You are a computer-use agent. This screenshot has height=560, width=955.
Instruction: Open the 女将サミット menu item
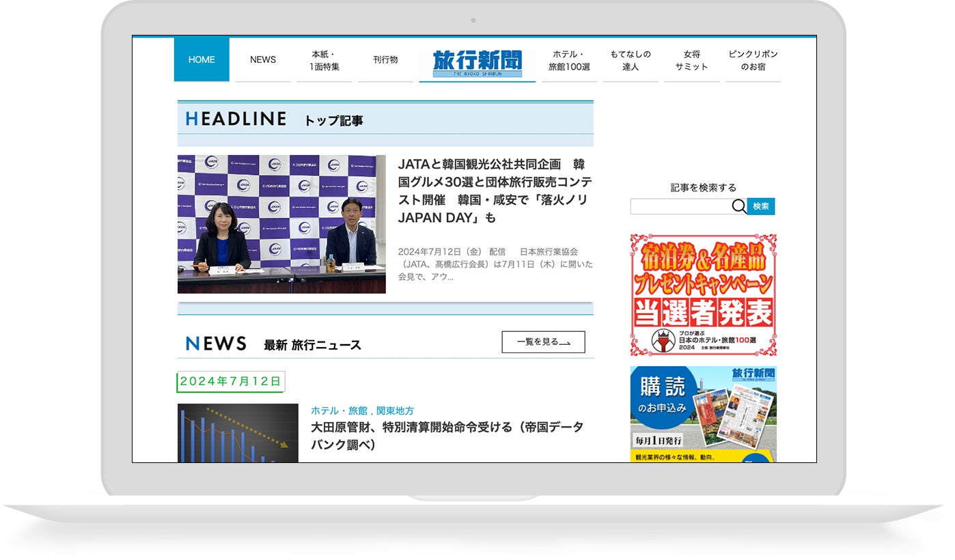(691, 60)
